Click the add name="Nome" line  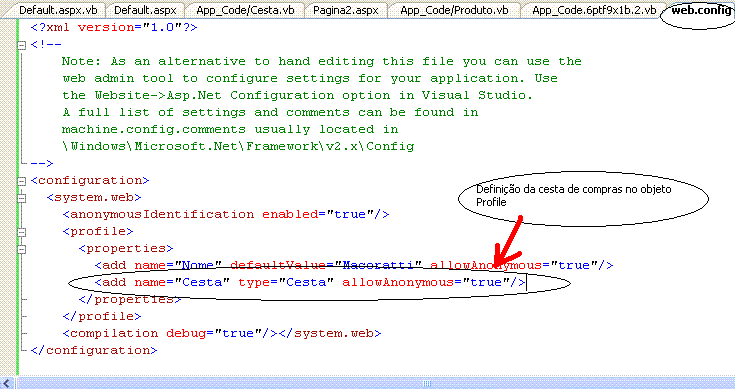(353, 265)
